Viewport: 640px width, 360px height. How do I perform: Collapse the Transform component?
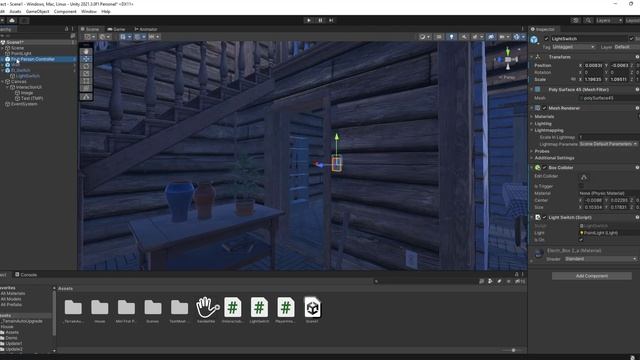pos(532,57)
